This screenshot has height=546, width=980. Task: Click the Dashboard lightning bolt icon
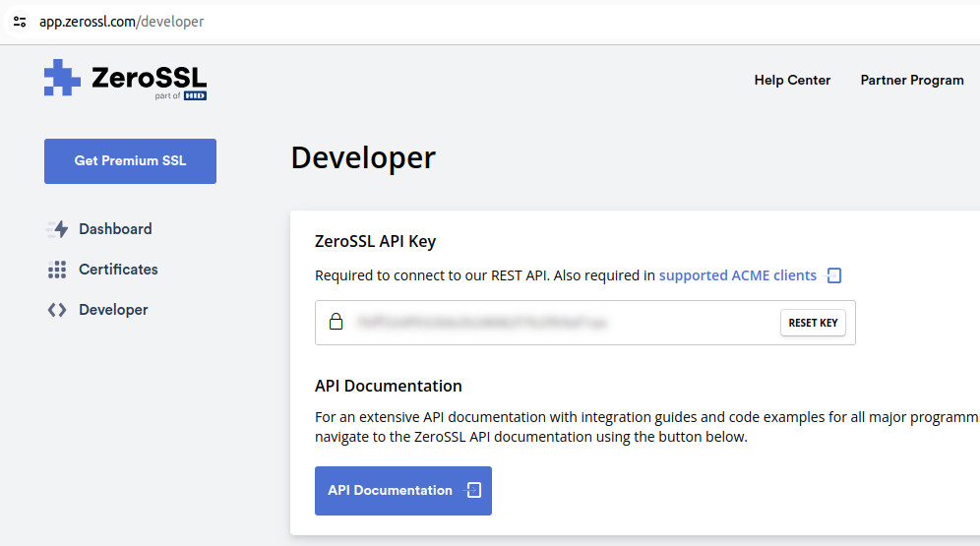tap(57, 229)
